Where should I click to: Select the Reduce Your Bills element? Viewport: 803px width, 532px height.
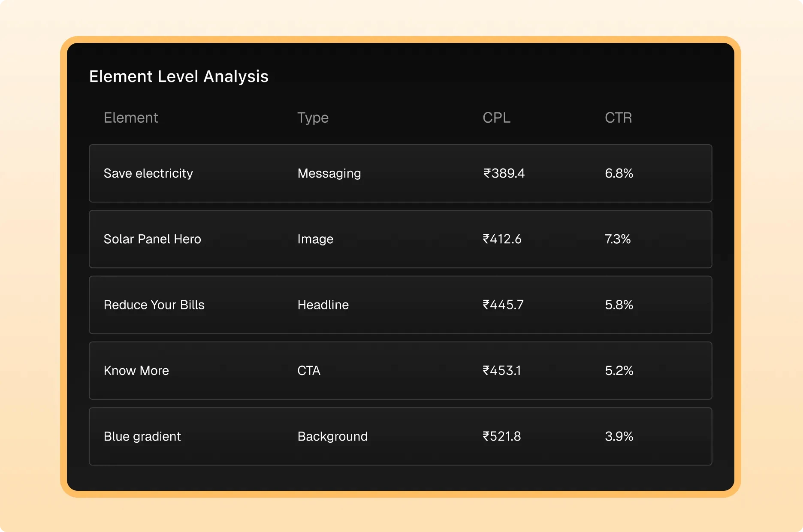[x=154, y=305]
